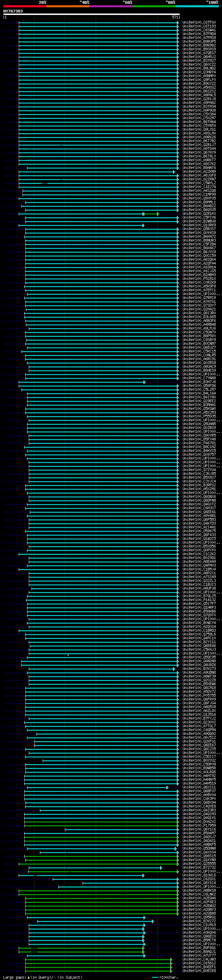This screenshot has height=980, width=222.
Task: Click the UniRef100_C5X364 label
Action: tap(199, 114)
